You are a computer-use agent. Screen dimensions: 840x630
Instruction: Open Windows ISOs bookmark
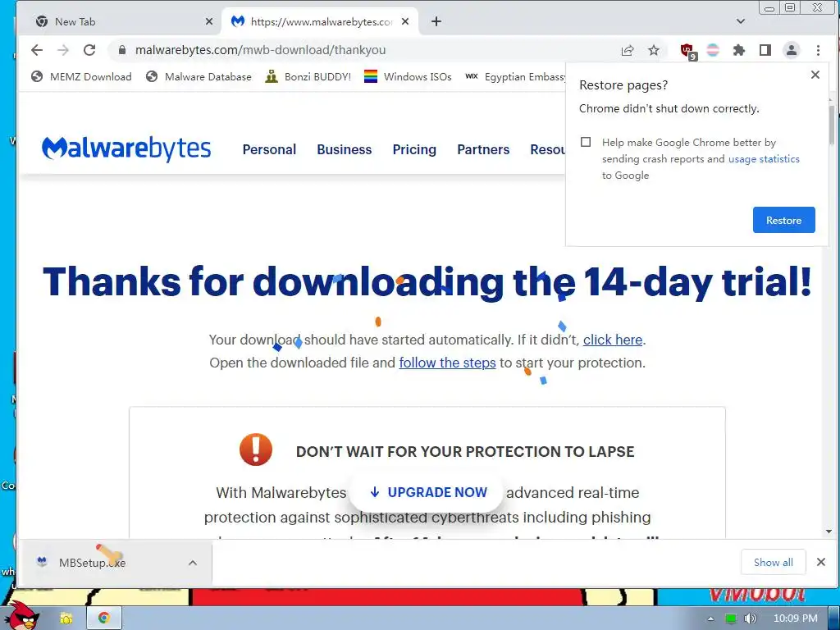point(408,76)
